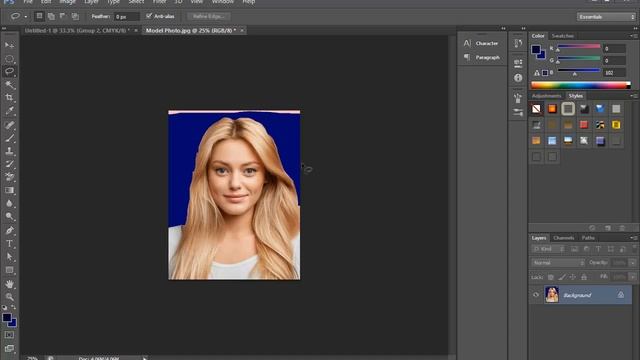Open the Opacity slider arrow

(633, 263)
